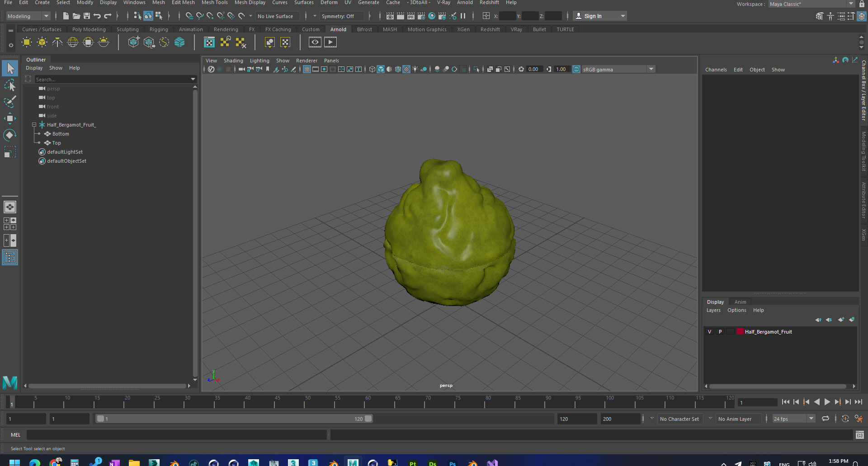Toggle auto keyframe button

click(845, 419)
